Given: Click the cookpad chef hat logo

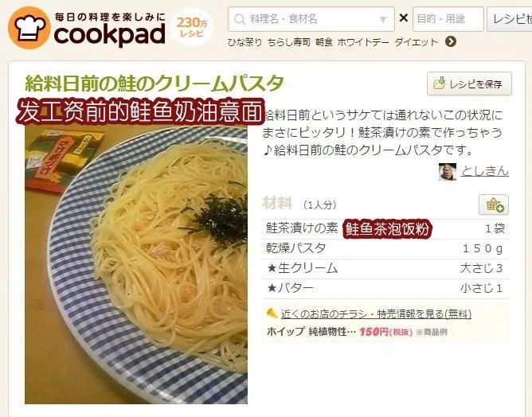Looking at the screenshot, I should coord(29,28).
